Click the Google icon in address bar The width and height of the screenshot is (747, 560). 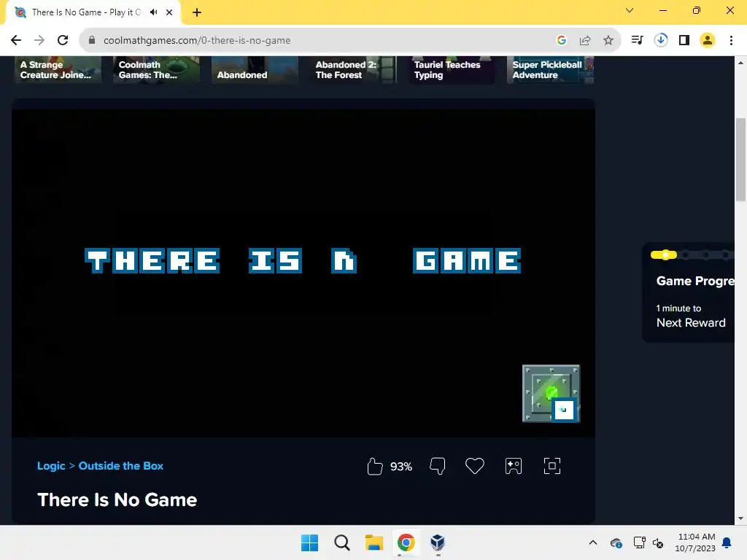coord(562,41)
